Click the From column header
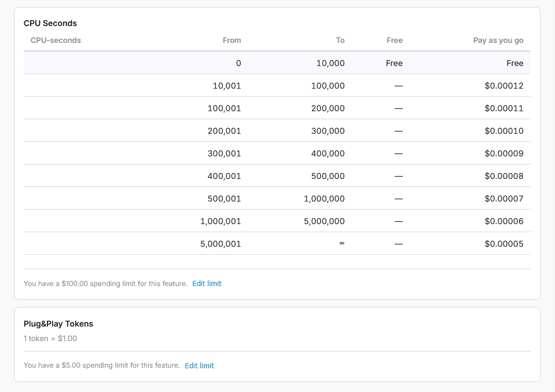 pyautogui.click(x=232, y=41)
